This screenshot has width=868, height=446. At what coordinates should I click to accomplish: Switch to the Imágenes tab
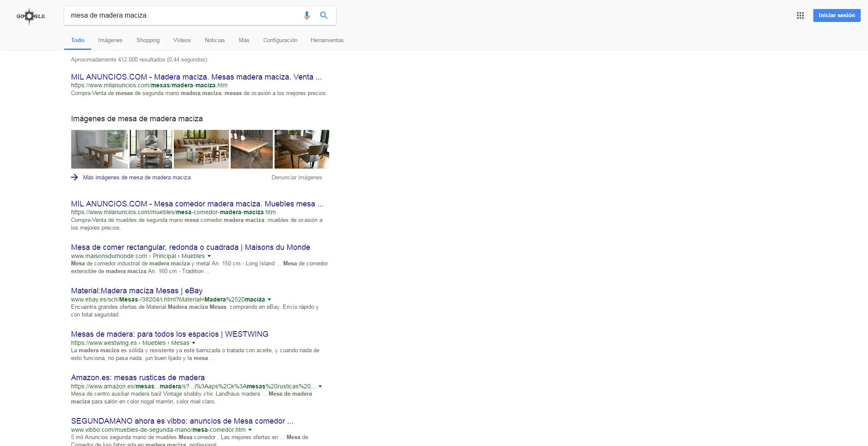[110, 40]
